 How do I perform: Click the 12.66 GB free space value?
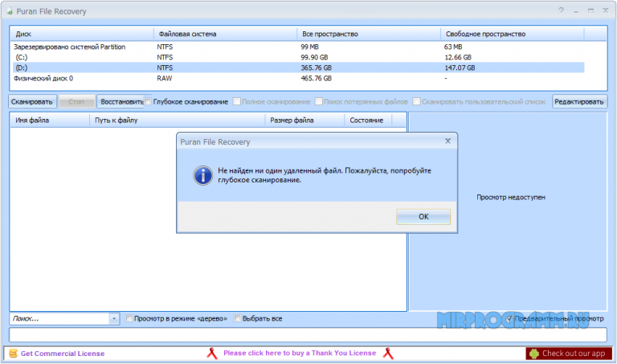[458, 58]
